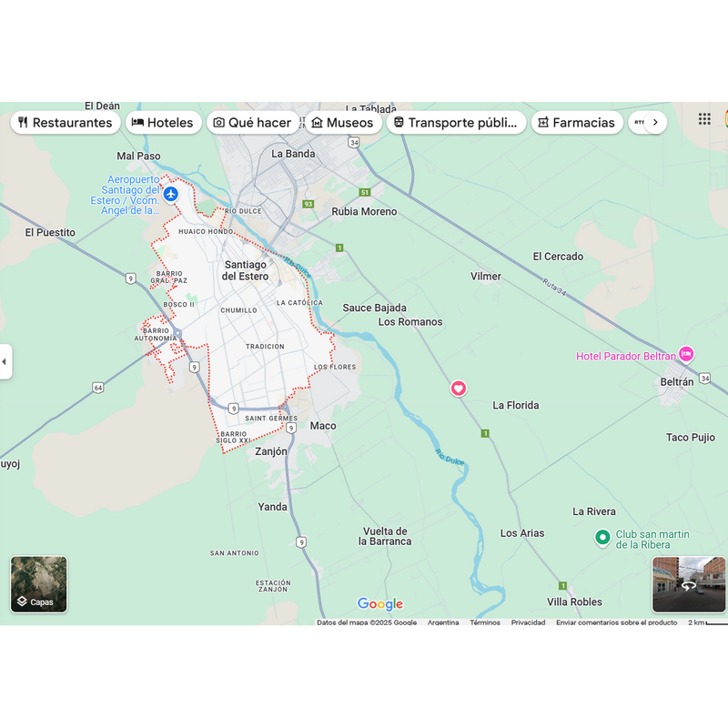Viewport: 728px width, 728px height.
Task: Select the Santiago del Estero city label
Action: (245, 270)
